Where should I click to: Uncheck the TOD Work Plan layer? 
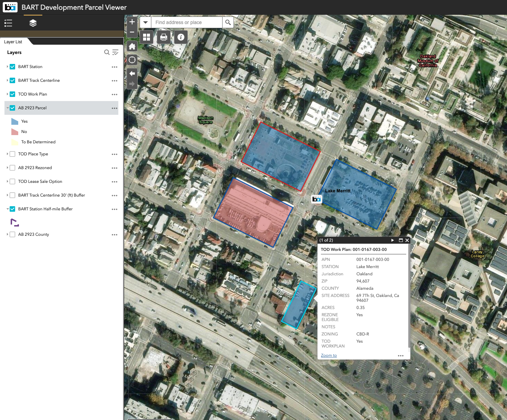[12, 94]
